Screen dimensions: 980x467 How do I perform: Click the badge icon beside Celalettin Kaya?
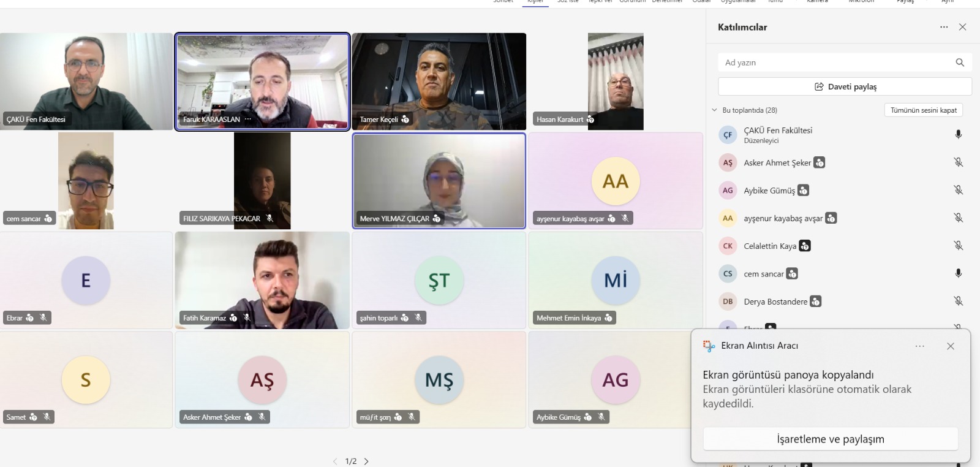tap(805, 246)
